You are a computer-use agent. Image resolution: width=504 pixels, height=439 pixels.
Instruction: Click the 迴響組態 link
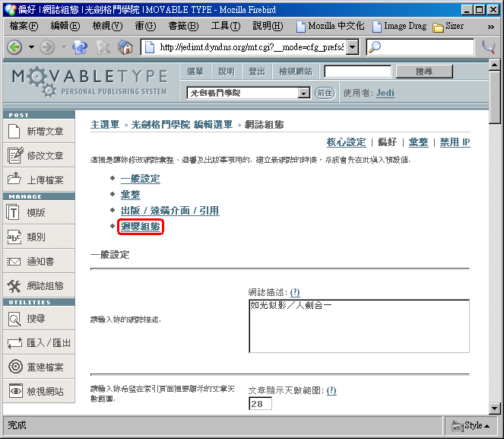point(141,227)
